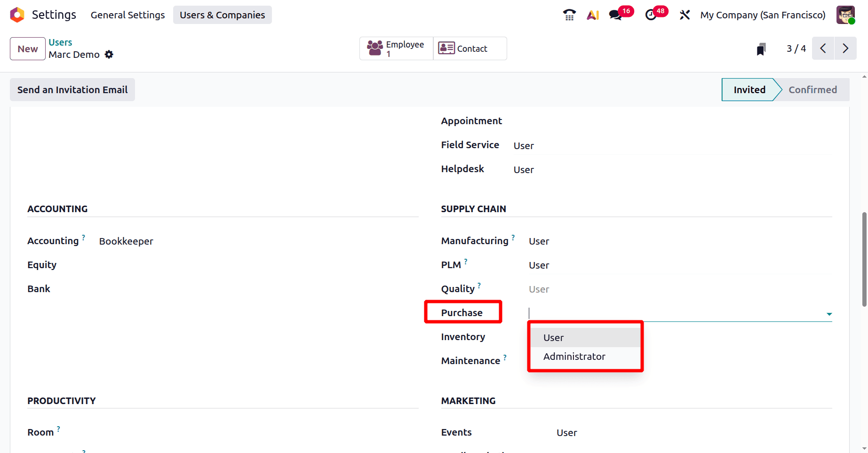Select User in the Purchase dropdown
The width and height of the screenshot is (868, 453).
tap(554, 337)
